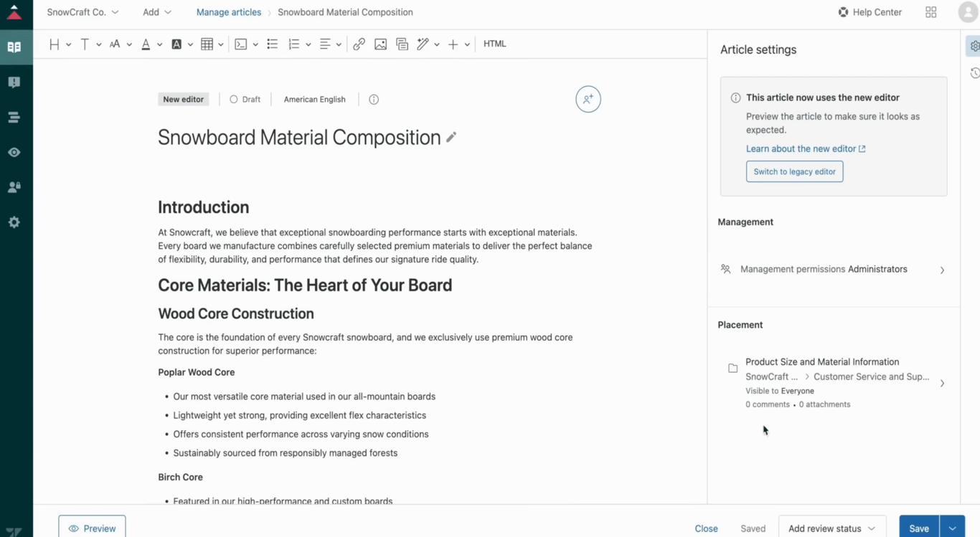Expand the font size dropdown arrow
Image resolution: width=980 pixels, height=537 pixels.
coord(129,44)
